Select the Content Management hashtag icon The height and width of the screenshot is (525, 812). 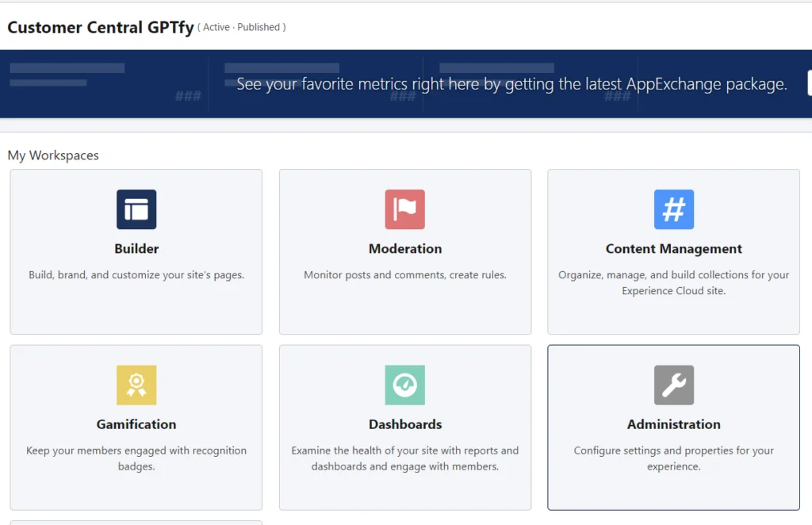(x=673, y=209)
